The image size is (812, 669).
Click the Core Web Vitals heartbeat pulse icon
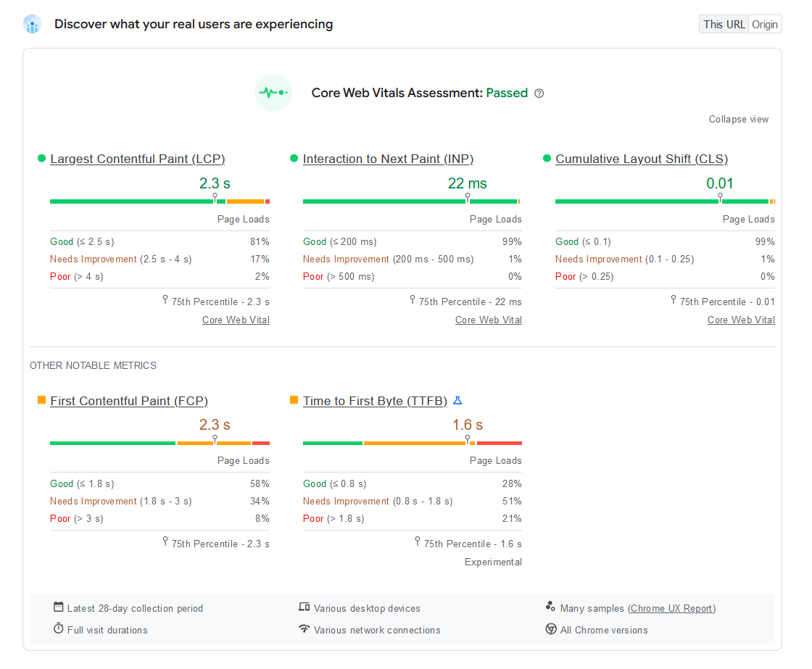[273, 93]
